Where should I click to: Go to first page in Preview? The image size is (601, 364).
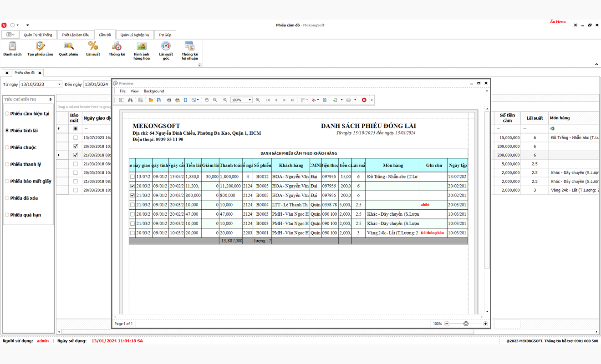point(268,100)
